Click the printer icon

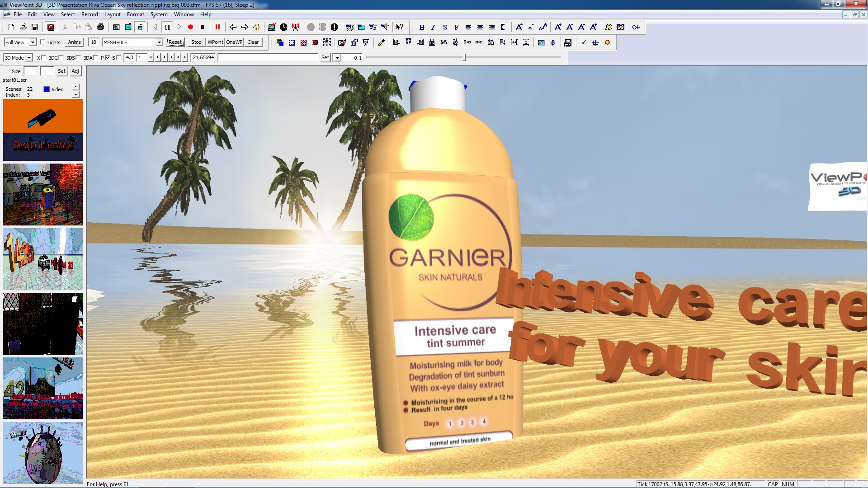[100, 27]
